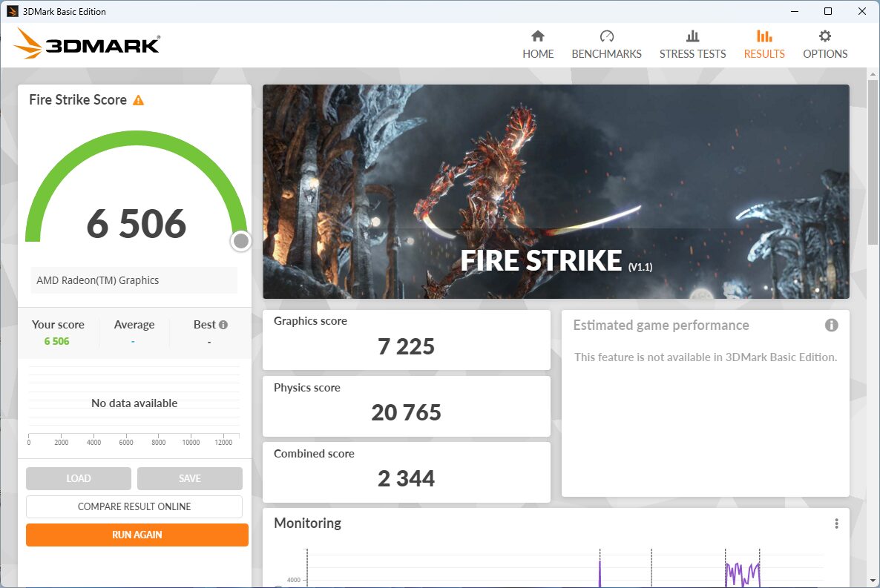
Task: Click the Average label
Action: [x=134, y=325]
